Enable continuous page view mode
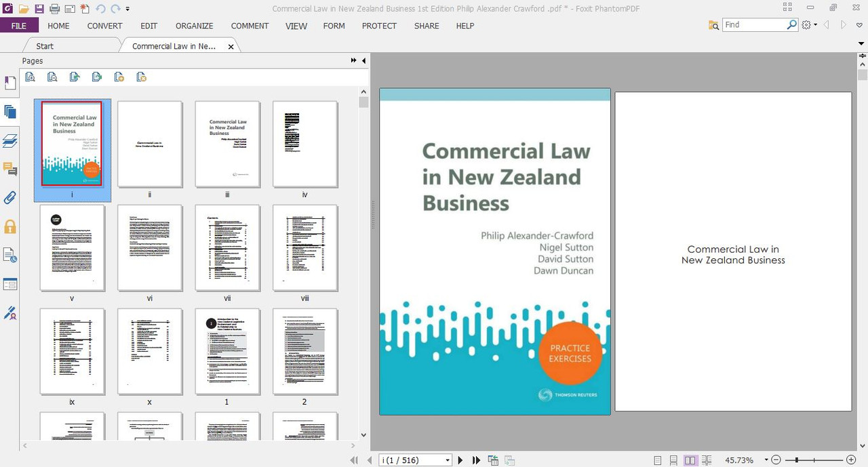Image resolution: width=868 pixels, height=467 pixels. pos(673,460)
